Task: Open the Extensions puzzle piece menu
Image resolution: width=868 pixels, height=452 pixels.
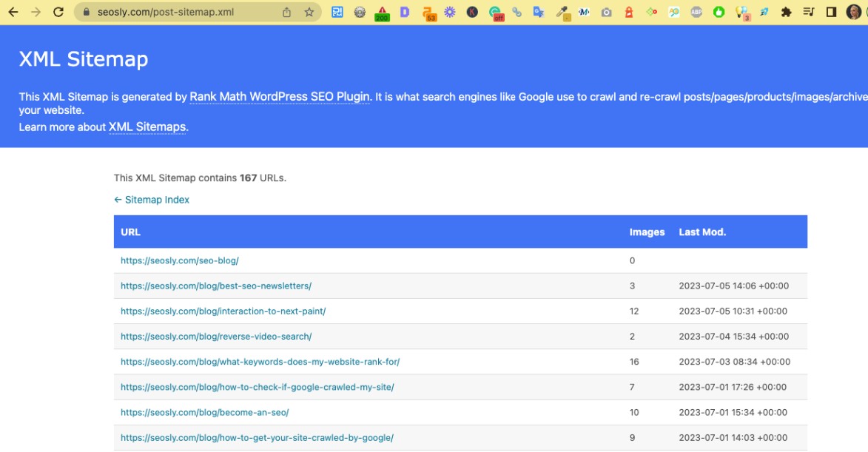Action: click(787, 12)
